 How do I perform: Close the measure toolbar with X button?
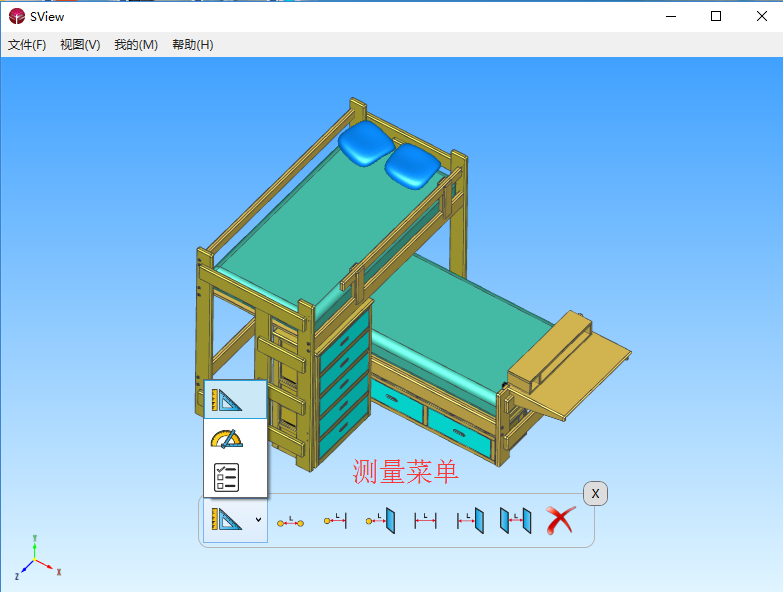click(x=595, y=494)
